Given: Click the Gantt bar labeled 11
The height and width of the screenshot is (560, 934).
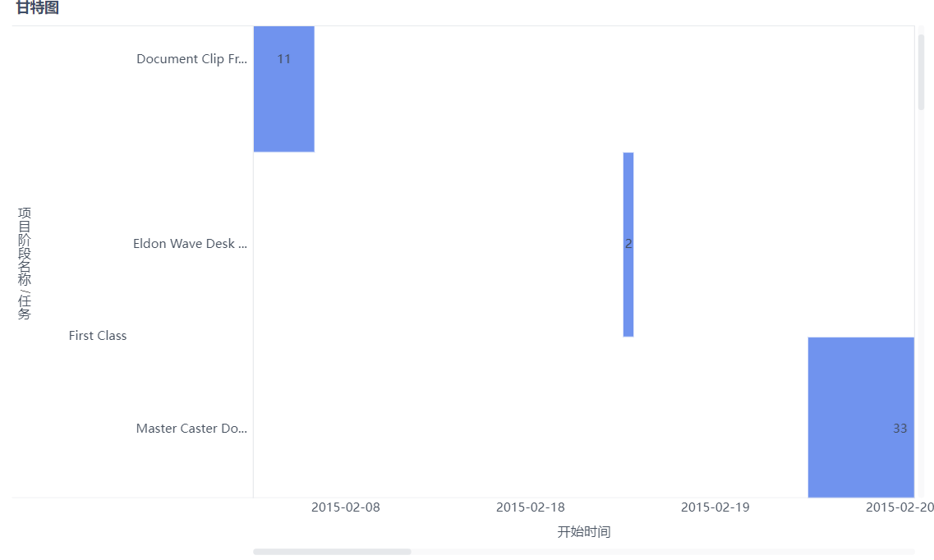Looking at the screenshot, I should coord(283,89).
